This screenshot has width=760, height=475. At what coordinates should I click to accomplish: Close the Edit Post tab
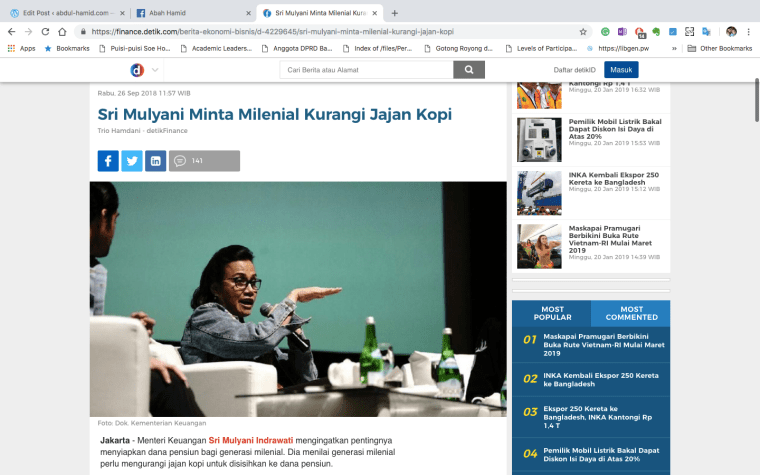[122, 13]
